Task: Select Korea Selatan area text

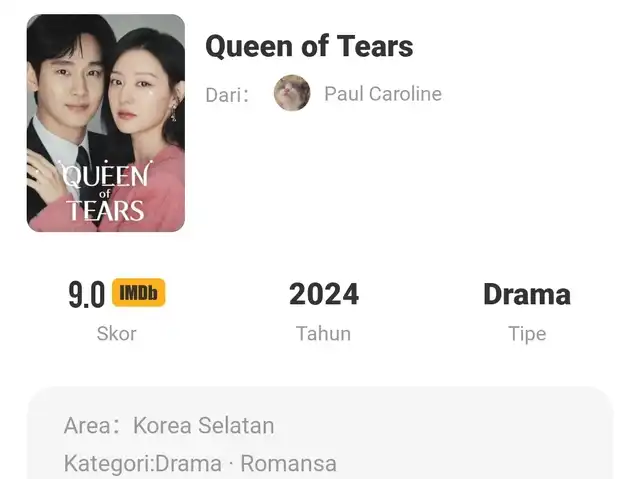Action: coord(204,426)
